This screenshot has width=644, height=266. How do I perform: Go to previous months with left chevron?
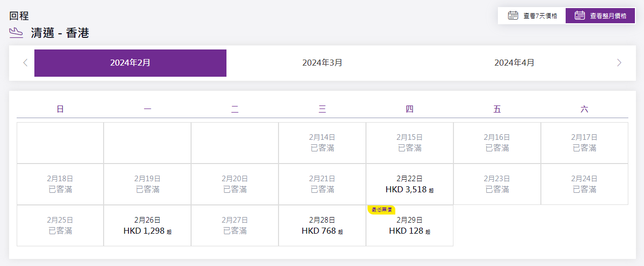25,63
